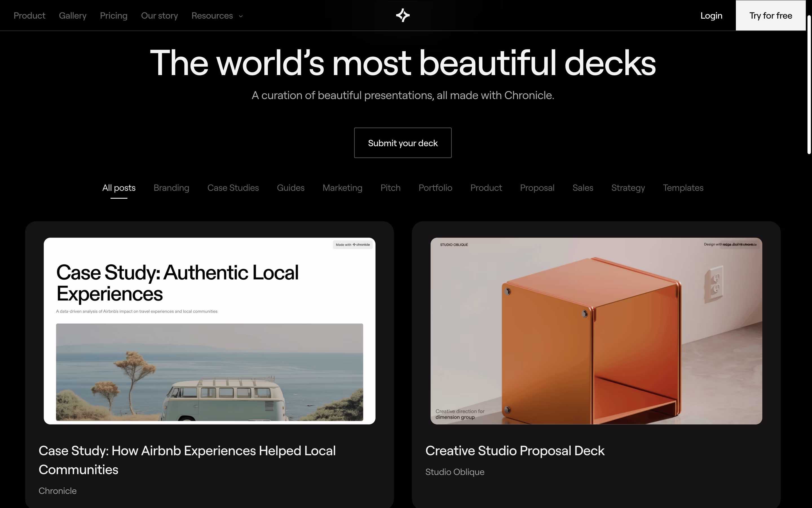The width and height of the screenshot is (812, 508).
Task: Filter decks by Marketing
Action: coord(343,188)
